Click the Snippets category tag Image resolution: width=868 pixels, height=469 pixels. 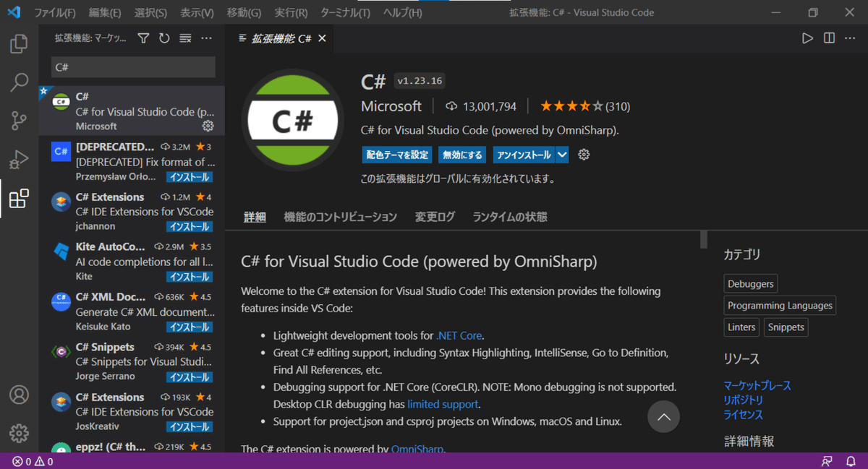[786, 327]
